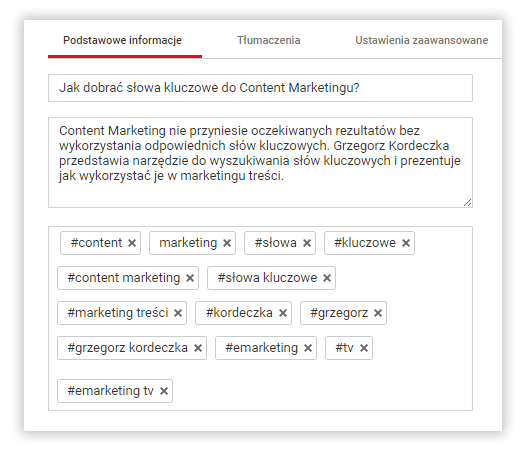Image resolution: width=526 pixels, height=452 pixels.
Task: Click the #marketing treści tag label
Action: (x=118, y=313)
